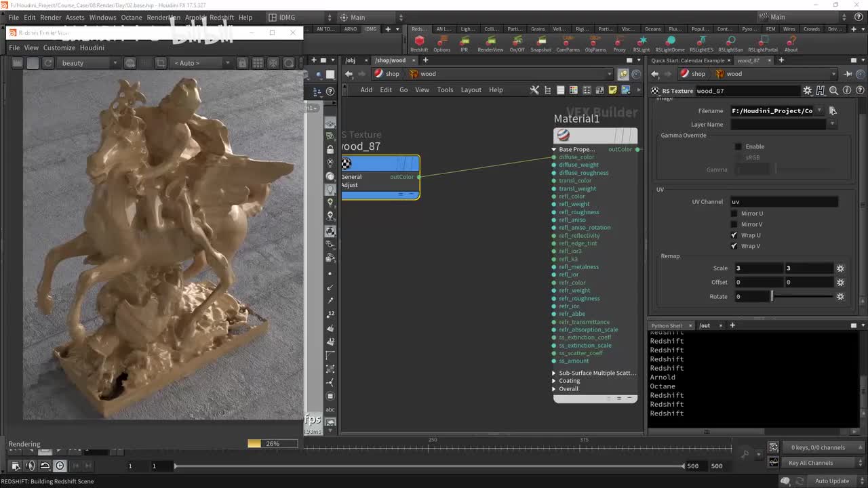Open the IPR shelf tool
This screenshot has width=868, height=488.
tap(464, 43)
